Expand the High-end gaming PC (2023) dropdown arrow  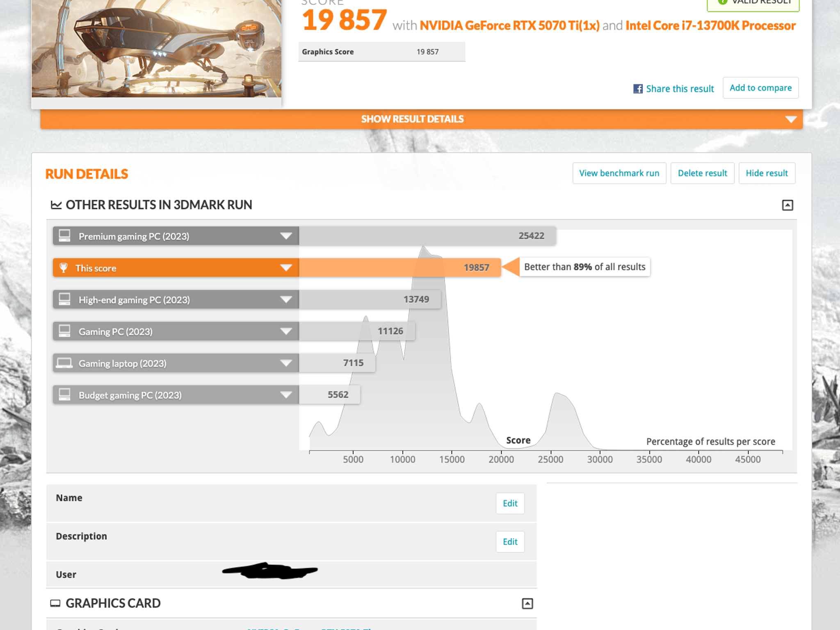pyautogui.click(x=286, y=299)
